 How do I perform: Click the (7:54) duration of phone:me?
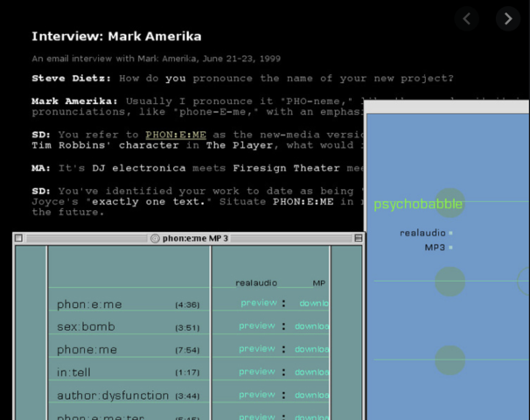click(187, 350)
